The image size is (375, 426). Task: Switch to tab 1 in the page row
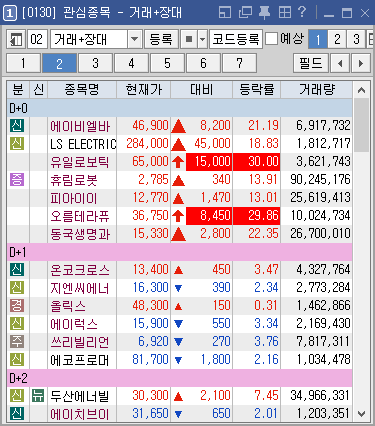pos(23,63)
